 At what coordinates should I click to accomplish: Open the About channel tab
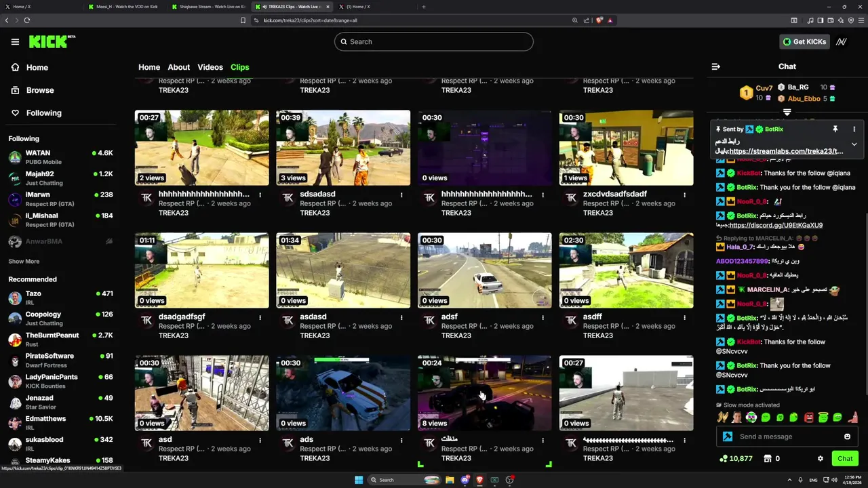tap(179, 67)
